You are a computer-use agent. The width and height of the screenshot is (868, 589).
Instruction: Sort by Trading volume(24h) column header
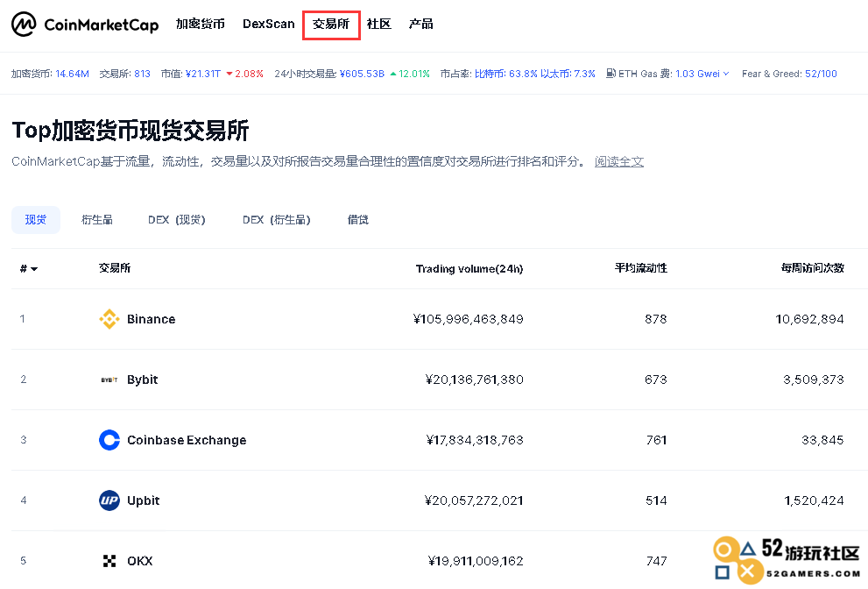click(x=469, y=269)
